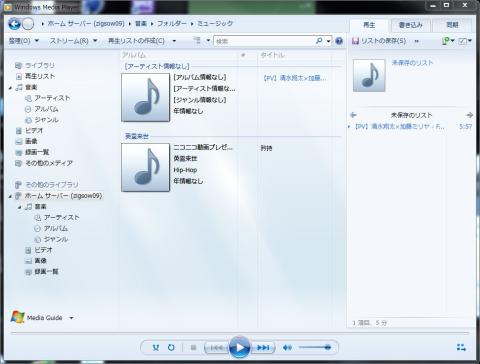Click the search input field
480x364 pixels.
(x=265, y=41)
